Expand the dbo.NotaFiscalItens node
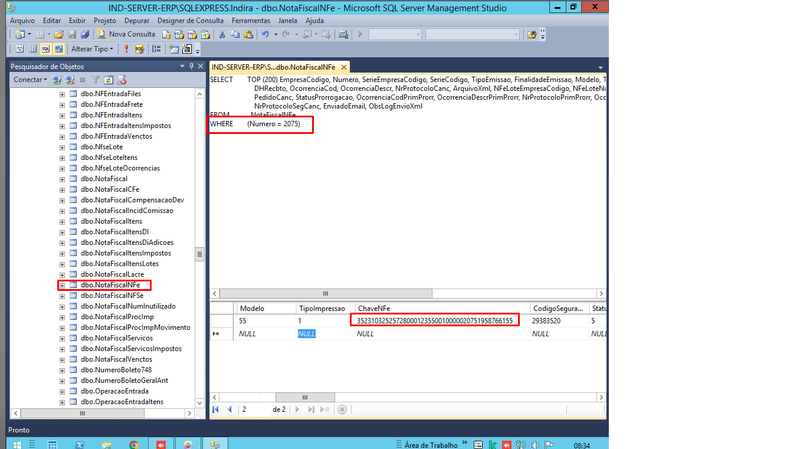Image resolution: width=800 pixels, height=449 pixels. click(62, 221)
